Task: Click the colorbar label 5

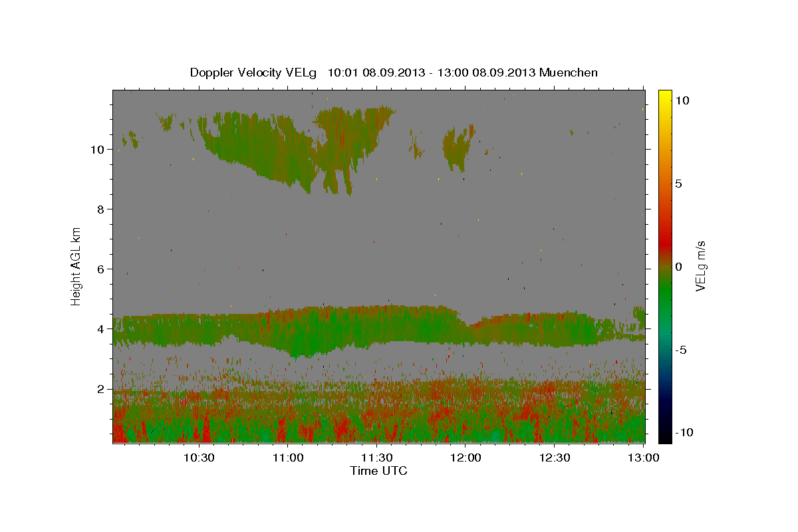Action: [680, 184]
